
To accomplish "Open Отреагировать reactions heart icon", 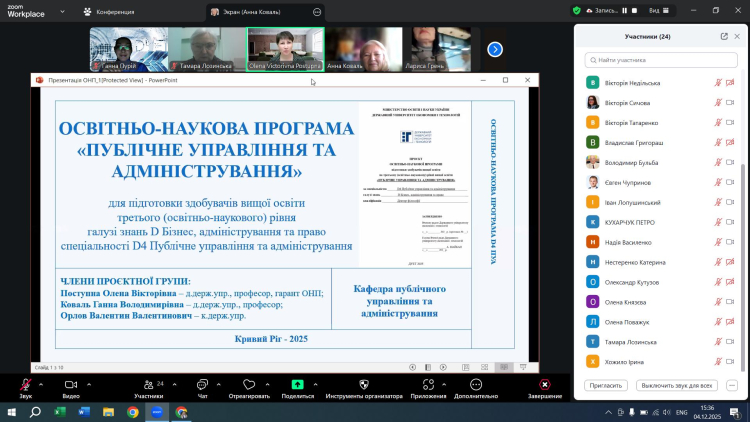I will tap(248, 384).
